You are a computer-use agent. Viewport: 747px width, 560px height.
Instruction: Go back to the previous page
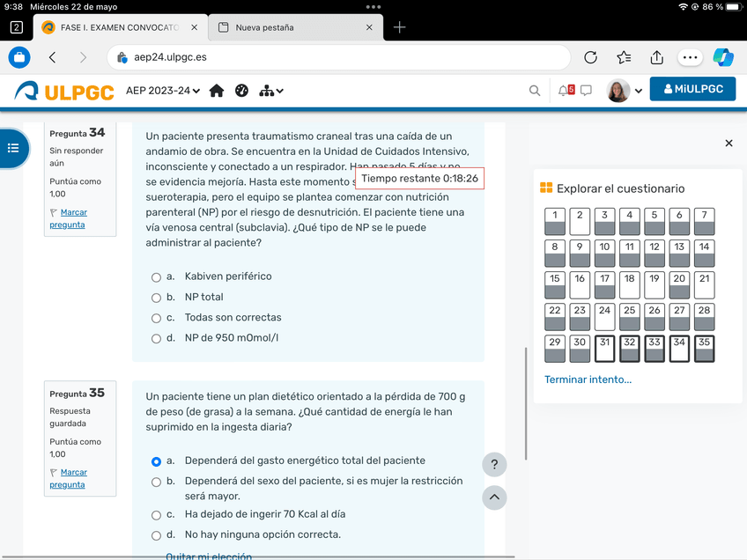(x=52, y=57)
